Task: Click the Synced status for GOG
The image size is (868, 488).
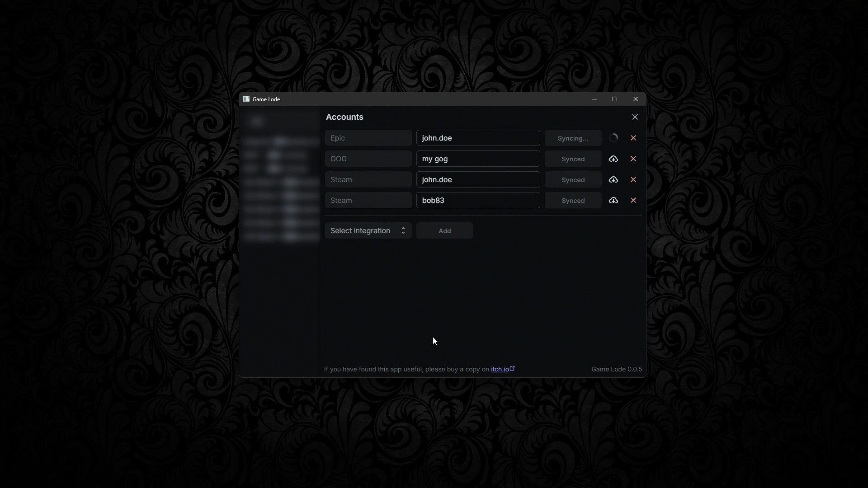Action: pos(573,159)
